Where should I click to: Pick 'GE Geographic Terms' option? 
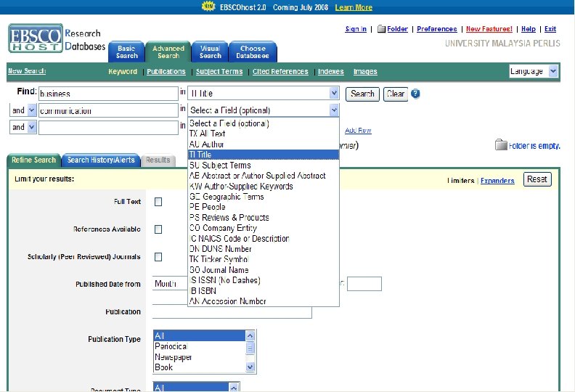click(263, 197)
